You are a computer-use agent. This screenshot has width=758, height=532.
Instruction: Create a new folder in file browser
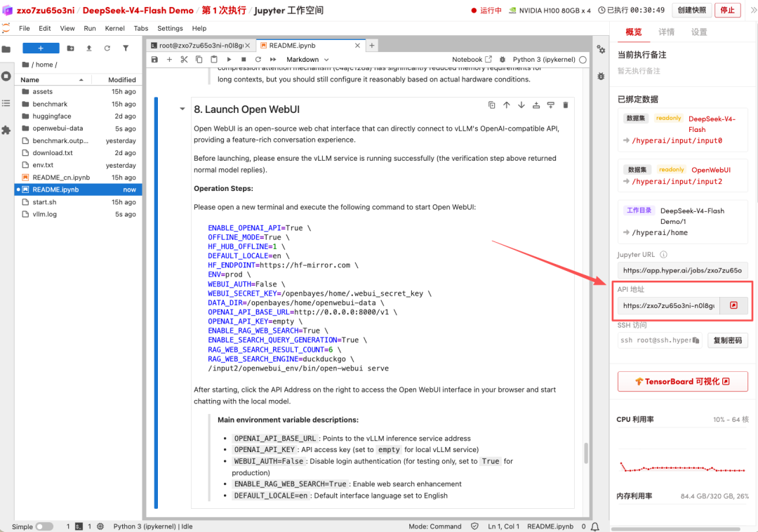click(71, 48)
